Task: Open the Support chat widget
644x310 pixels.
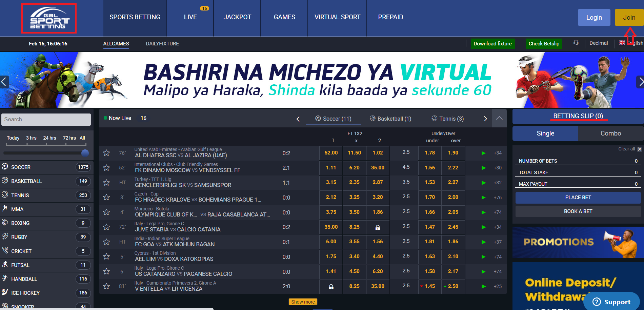Action: click(x=611, y=302)
